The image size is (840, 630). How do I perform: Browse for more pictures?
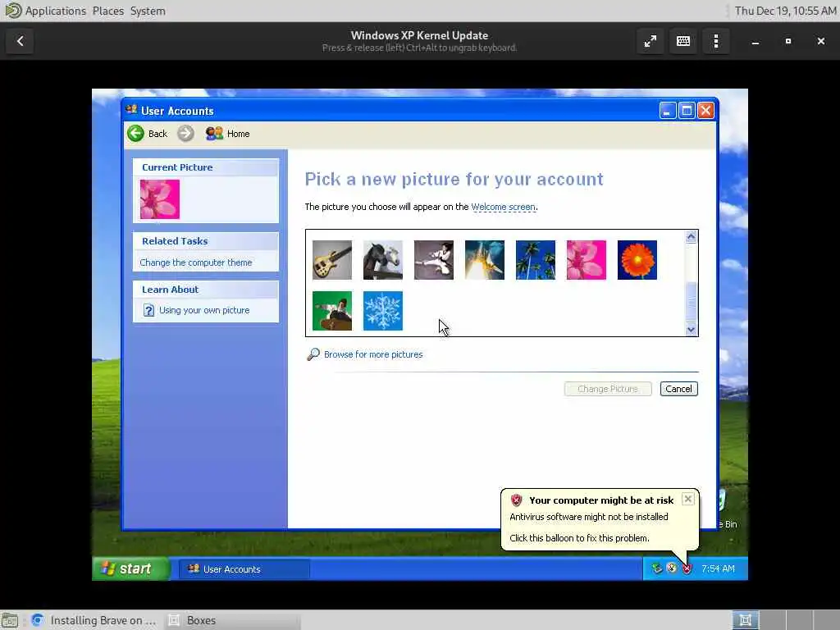tap(373, 354)
